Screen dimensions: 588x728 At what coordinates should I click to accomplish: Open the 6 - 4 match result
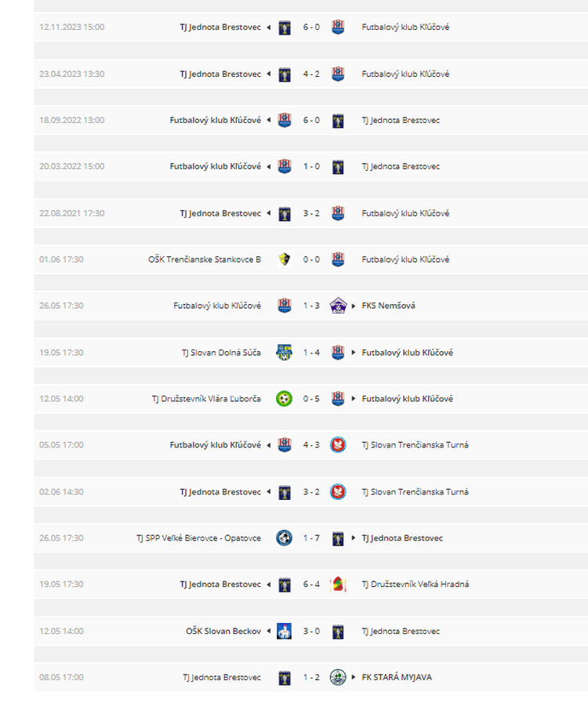point(311,584)
